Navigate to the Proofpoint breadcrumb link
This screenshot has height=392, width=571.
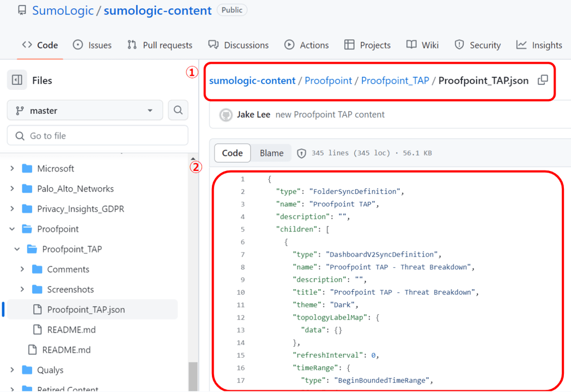(x=329, y=80)
